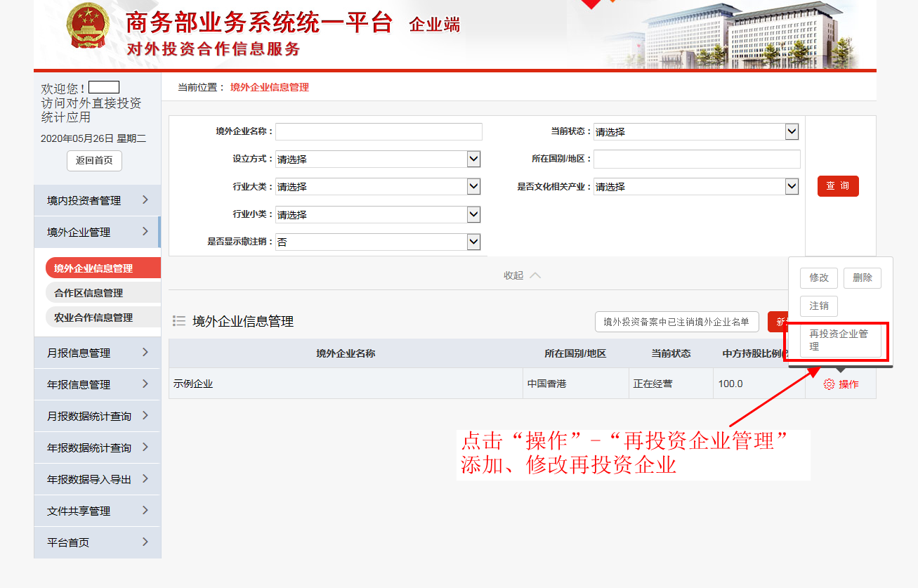Click the 返回首页 button

[x=94, y=160]
